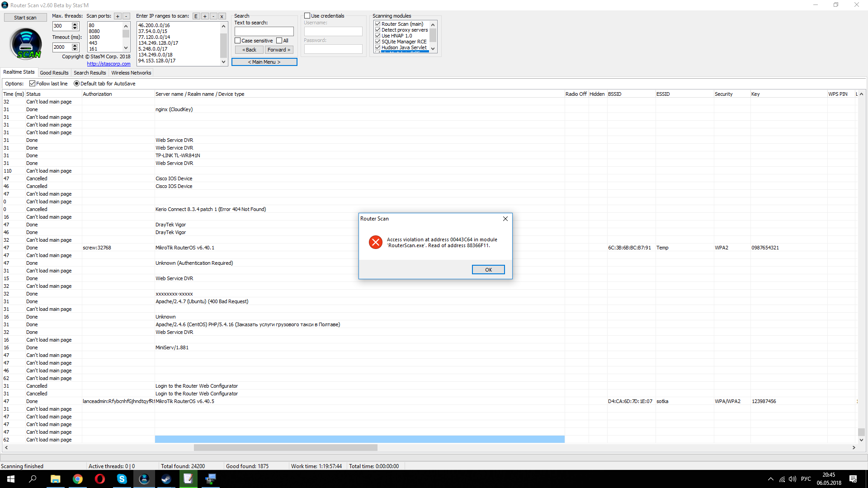Open Opera from the taskbar
Viewport: 868px width, 488px height.
pyautogui.click(x=99, y=479)
